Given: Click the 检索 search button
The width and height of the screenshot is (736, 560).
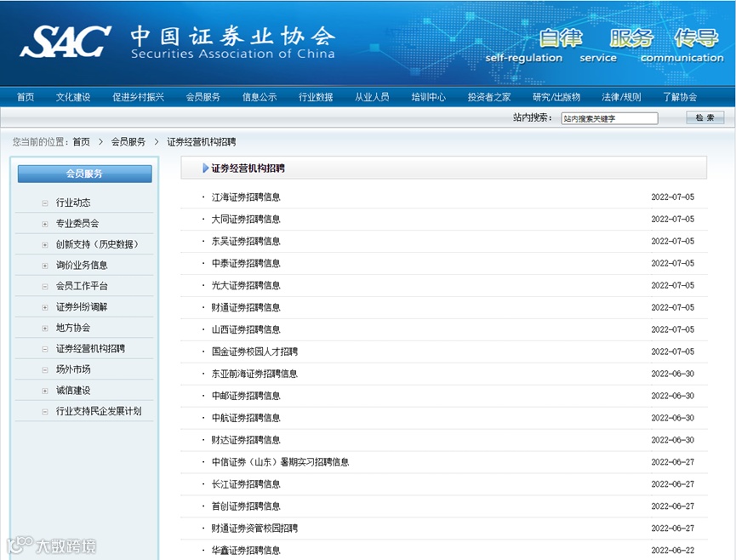Looking at the screenshot, I should click(x=705, y=117).
